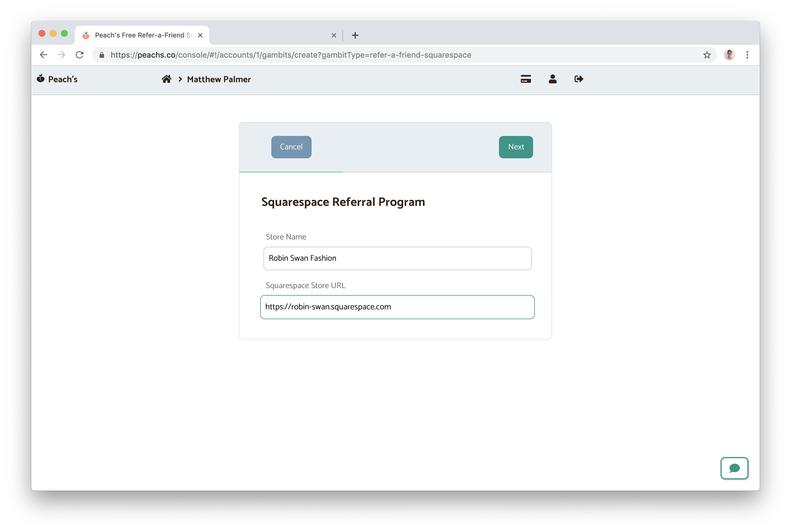Sign out using the logout icon
Image resolution: width=791 pixels, height=532 pixels.
tap(579, 79)
